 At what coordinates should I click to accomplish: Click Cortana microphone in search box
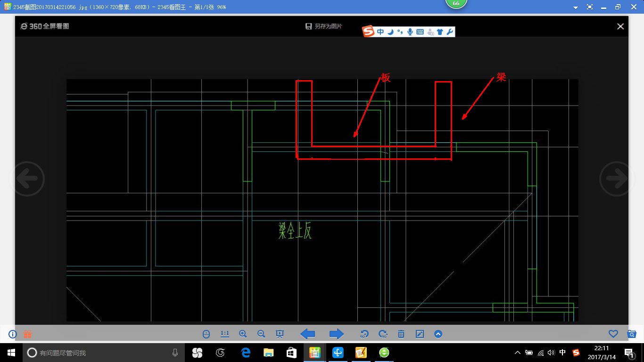point(175,353)
